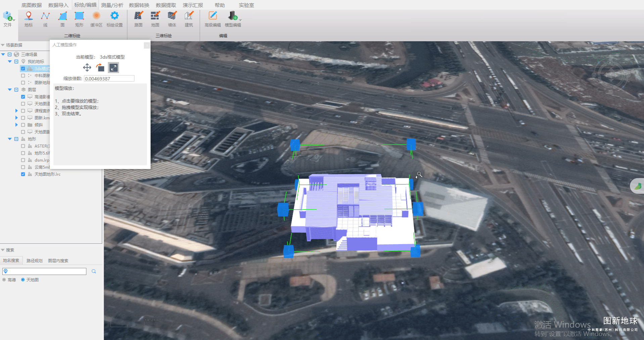The width and height of the screenshot is (644, 340).
Task: Close the 人工模型操作 panel
Action: (147, 45)
